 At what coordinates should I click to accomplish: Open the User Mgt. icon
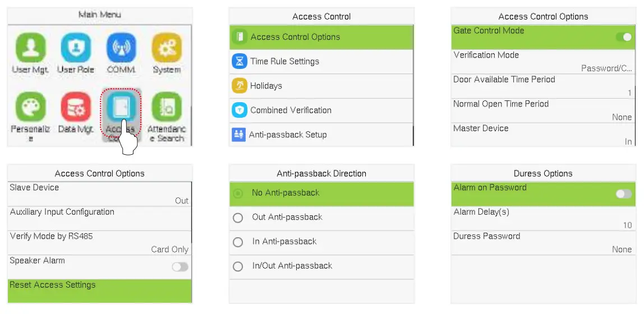pyautogui.click(x=30, y=48)
